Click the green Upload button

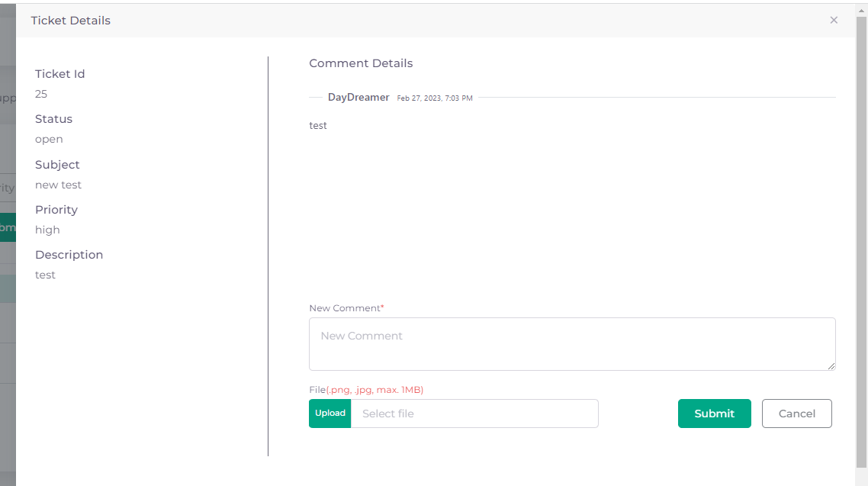tap(330, 414)
